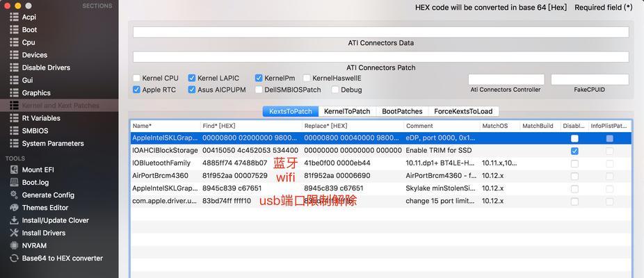Click the MatchOS column header

pos(499,126)
